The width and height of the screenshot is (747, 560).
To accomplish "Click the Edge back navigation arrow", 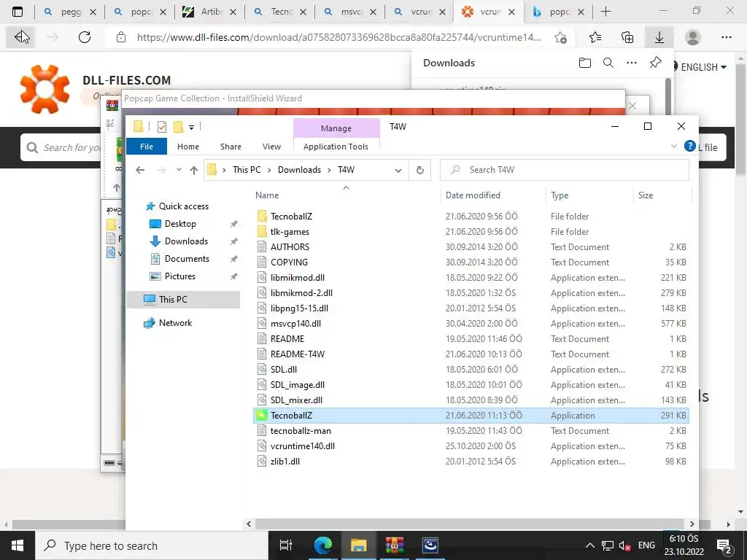I will (22, 36).
